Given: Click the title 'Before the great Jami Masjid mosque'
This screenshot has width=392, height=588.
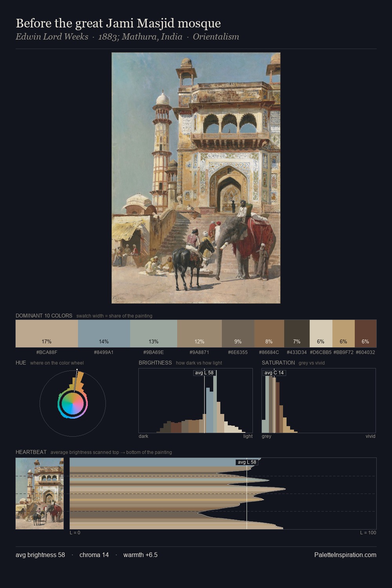Looking at the screenshot, I should point(118,23).
